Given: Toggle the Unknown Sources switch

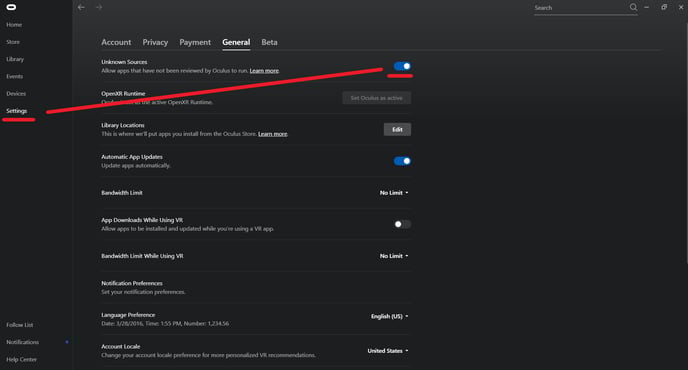Looking at the screenshot, I should [x=402, y=66].
